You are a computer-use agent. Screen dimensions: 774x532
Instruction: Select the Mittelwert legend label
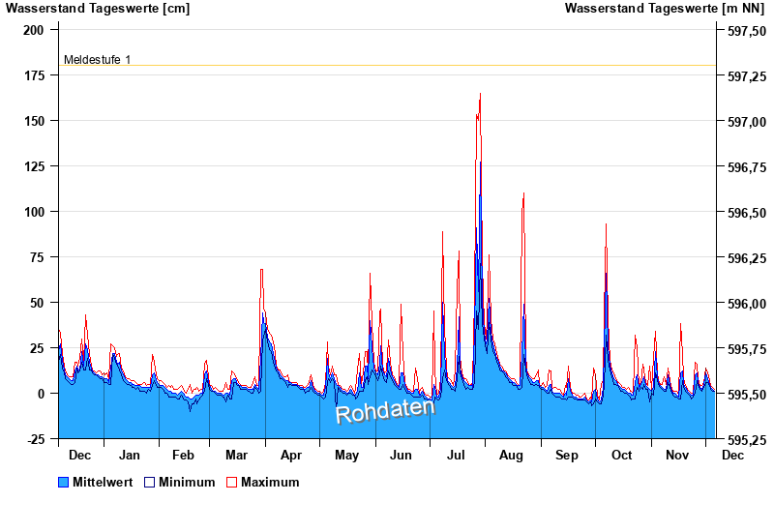[x=103, y=482]
